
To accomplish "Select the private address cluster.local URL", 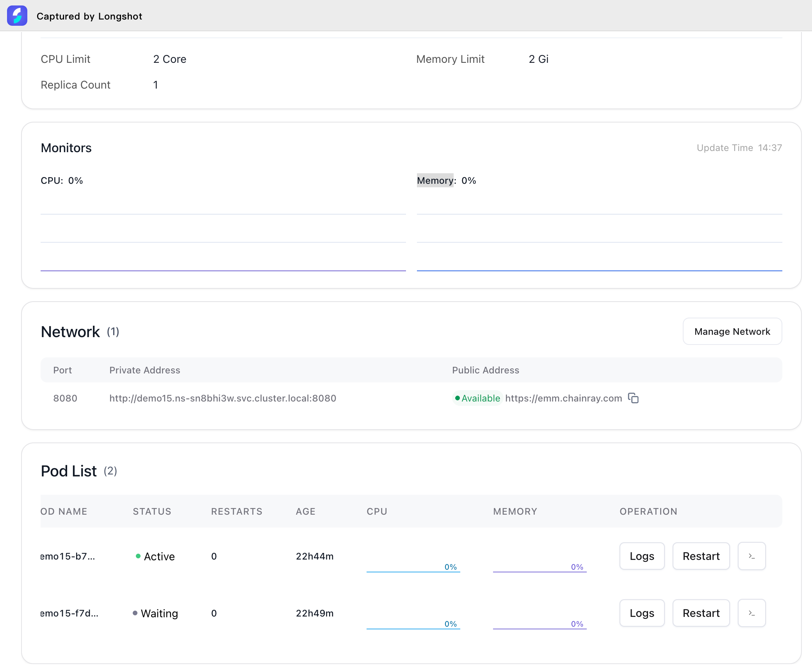I will tap(223, 398).
